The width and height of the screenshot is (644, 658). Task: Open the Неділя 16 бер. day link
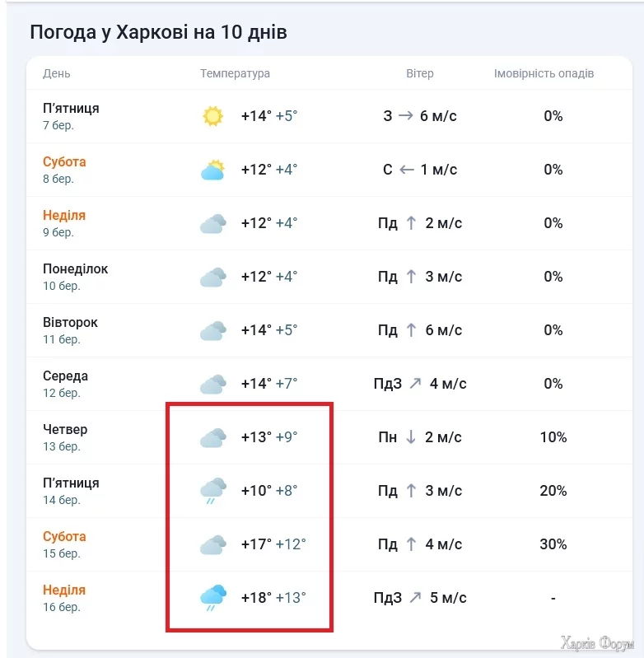pos(64,590)
